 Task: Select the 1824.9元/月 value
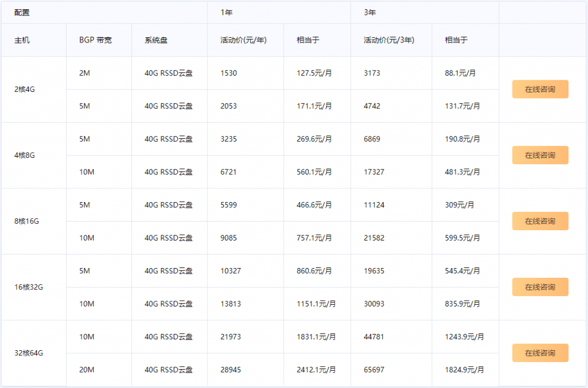tap(464, 370)
